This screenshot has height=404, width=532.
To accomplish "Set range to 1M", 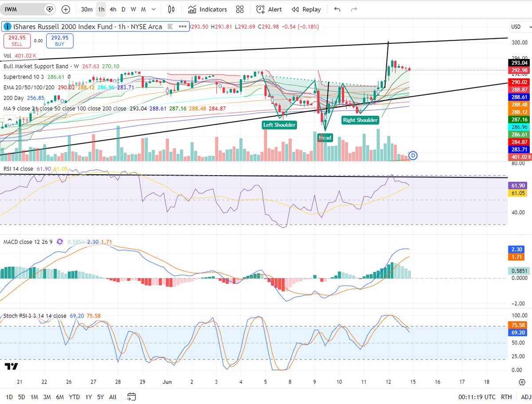I will point(34,396).
